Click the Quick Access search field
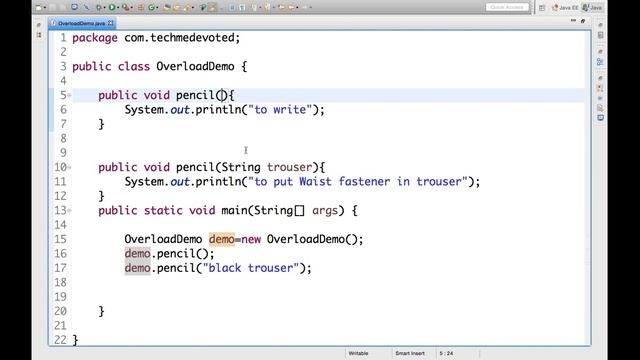Image resolution: width=640 pixels, height=360 pixels. click(507, 7)
